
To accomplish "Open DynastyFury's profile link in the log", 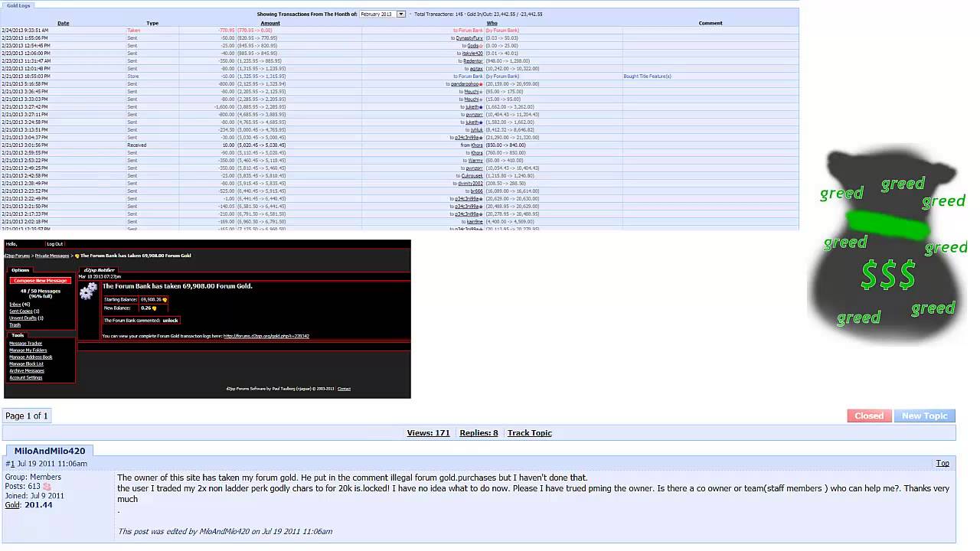I will 469,38.
